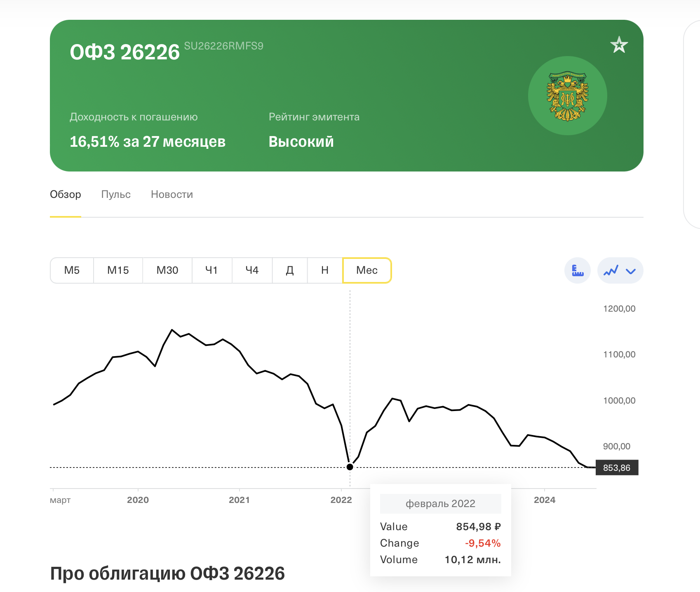Choose the weekly Н interval
Screen dimensions: 700x592
[x=325, y=270]
